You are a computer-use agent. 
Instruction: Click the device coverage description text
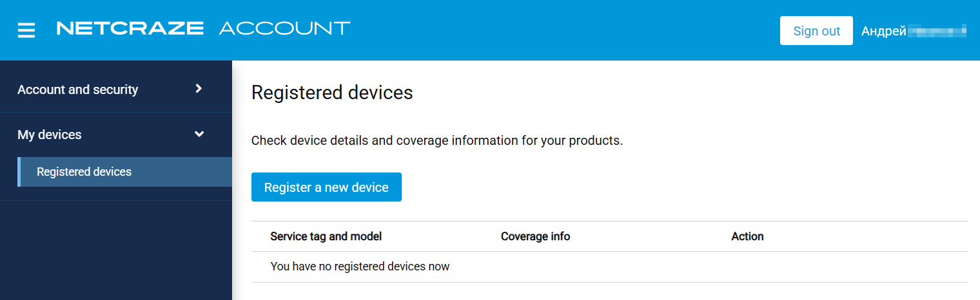click(x=436, y=140)
